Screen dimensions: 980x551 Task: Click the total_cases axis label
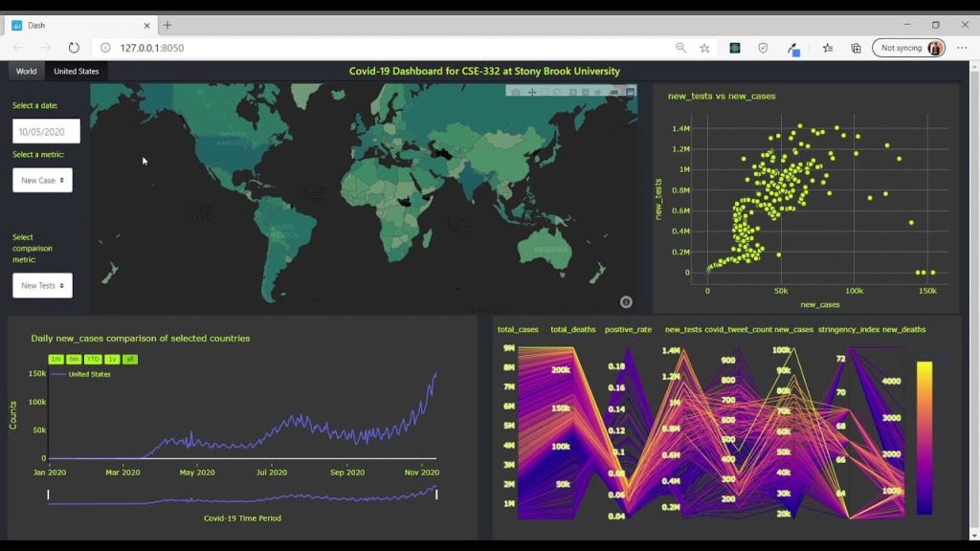pos(518,329)
